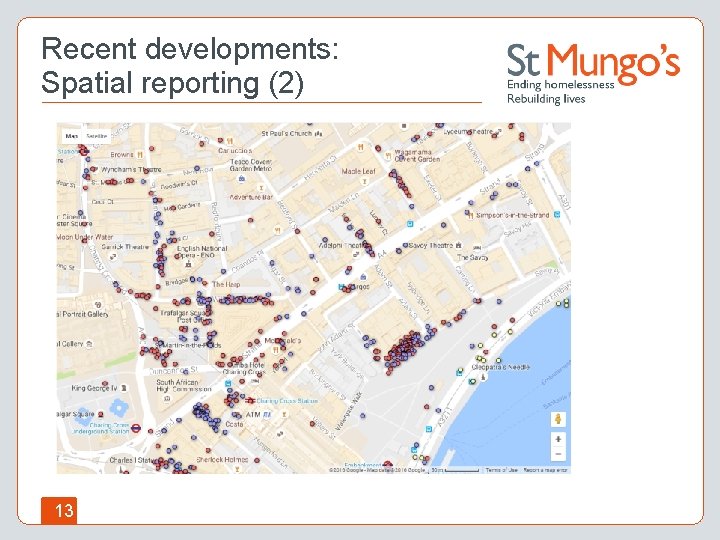Click the Savoy Theatre icon

pos(459,246)
